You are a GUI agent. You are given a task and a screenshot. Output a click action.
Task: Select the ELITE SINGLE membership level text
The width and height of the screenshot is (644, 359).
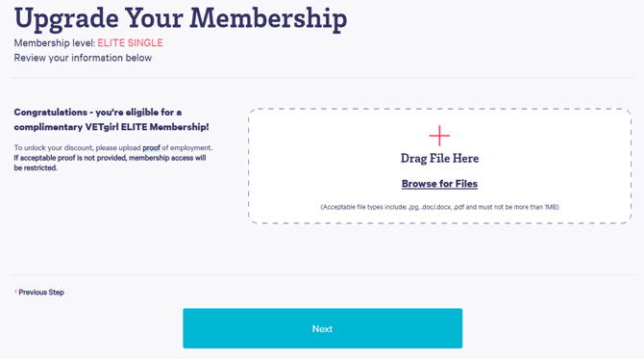(130, 43)
